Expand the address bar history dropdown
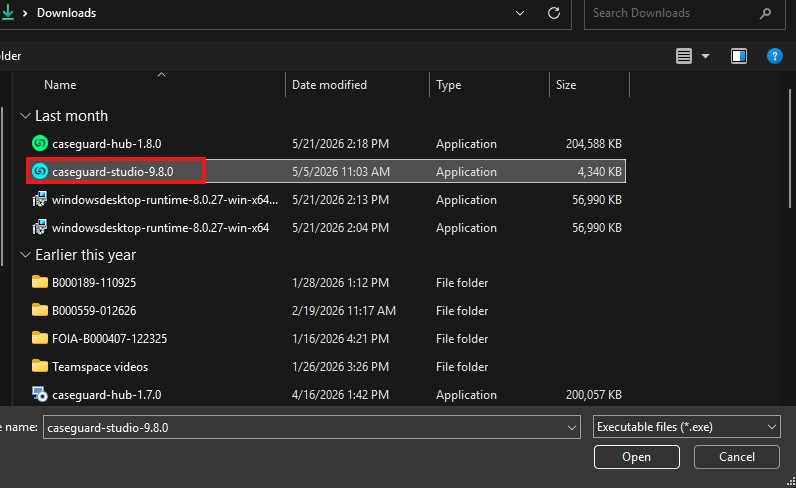The image size is (796, 488). [x=520, y=13]
